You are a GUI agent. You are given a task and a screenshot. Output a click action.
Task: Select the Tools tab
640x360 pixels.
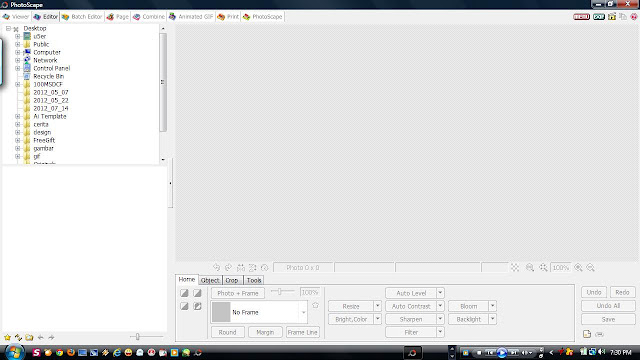(x=253, y=280)
